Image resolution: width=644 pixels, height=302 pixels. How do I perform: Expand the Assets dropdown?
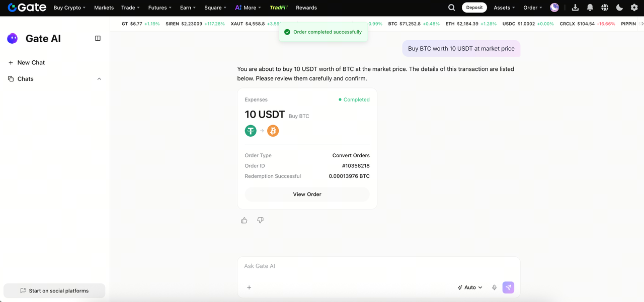pyautogui.click(x=504, y=8)
